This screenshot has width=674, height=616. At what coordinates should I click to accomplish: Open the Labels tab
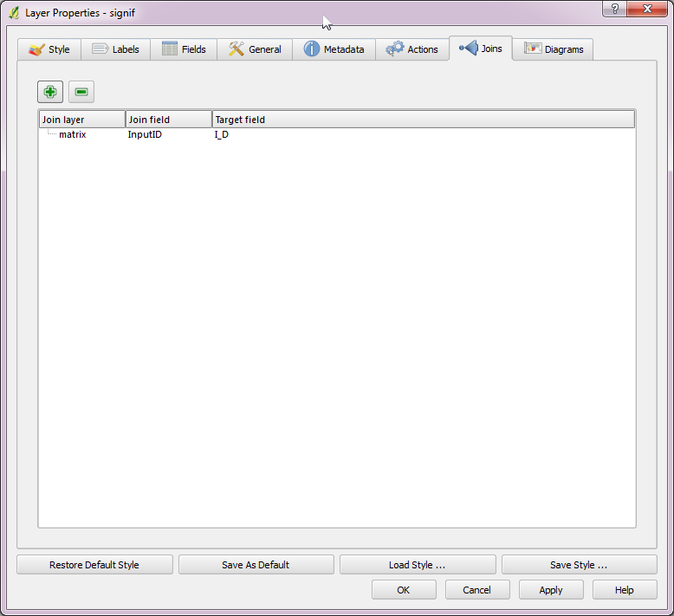[x=115, y=49]
